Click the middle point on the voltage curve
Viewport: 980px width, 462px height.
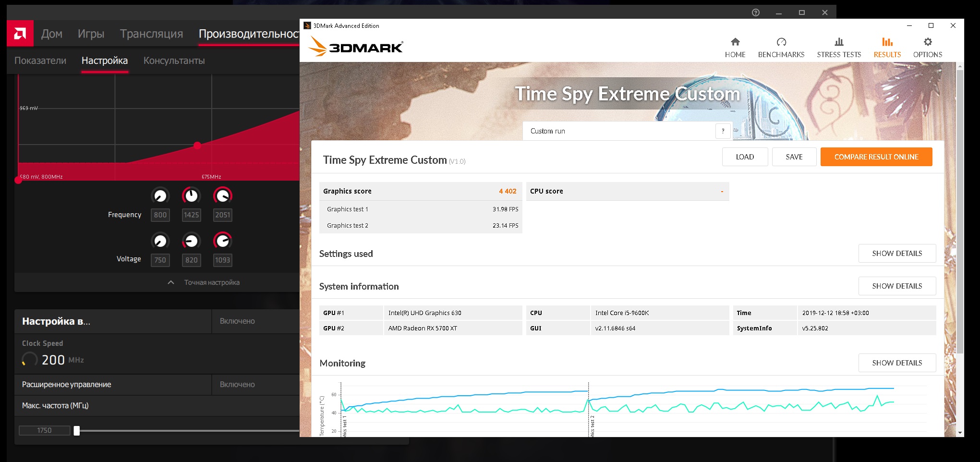(197, 145)
